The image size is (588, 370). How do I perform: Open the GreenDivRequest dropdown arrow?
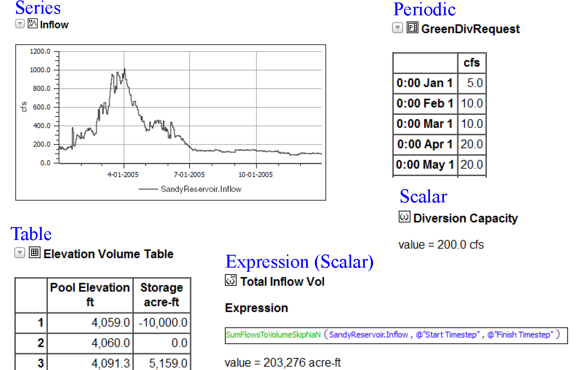(397, 28)
